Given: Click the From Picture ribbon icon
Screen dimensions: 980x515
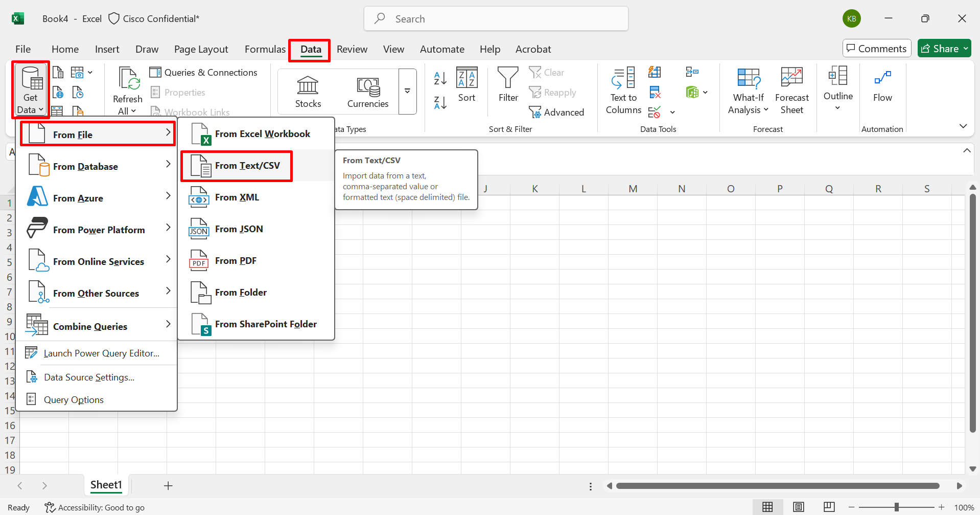Looking at the screenshot, I should [77, 73].
